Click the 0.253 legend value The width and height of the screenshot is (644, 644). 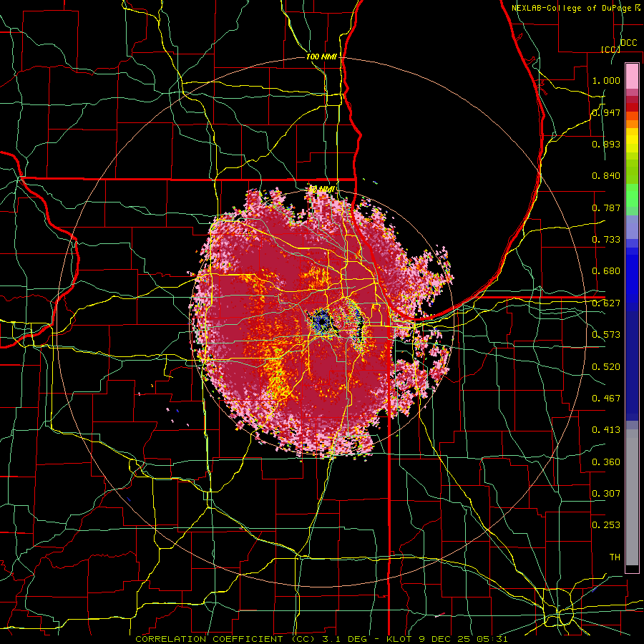(606, 525)
